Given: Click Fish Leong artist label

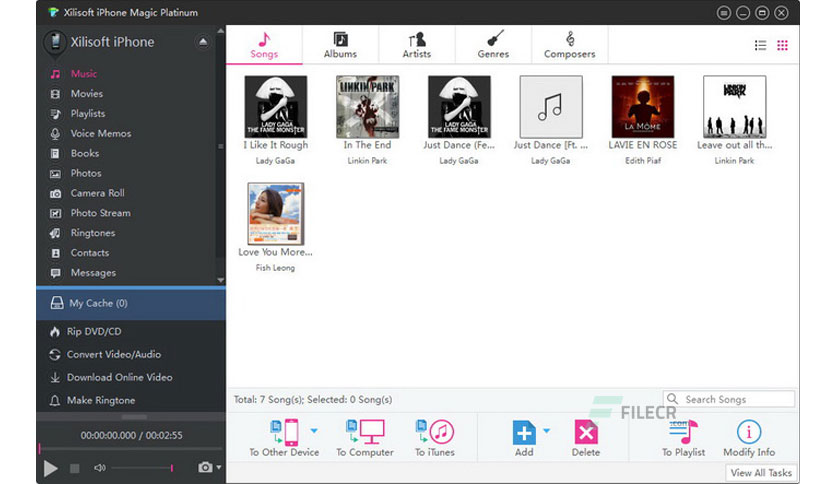Looking at the screenshot, I should tap(275, 268).
